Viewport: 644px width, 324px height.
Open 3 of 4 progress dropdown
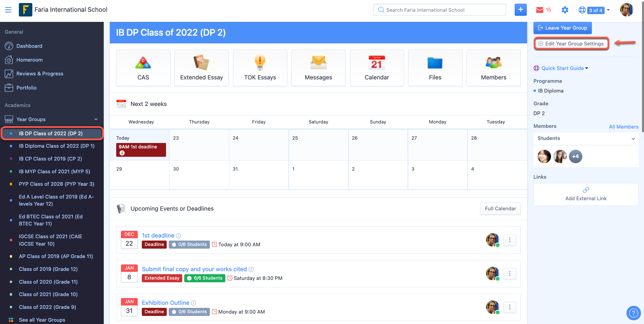click(x=599, y=10)
